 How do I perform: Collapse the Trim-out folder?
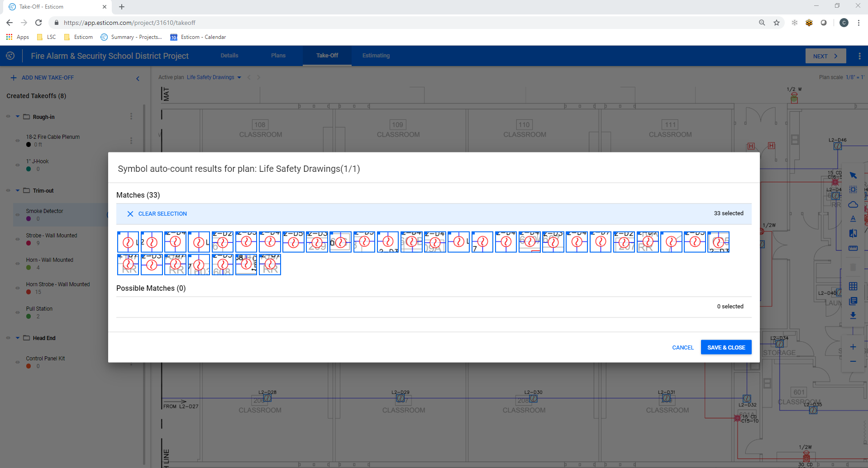point(18,190)
